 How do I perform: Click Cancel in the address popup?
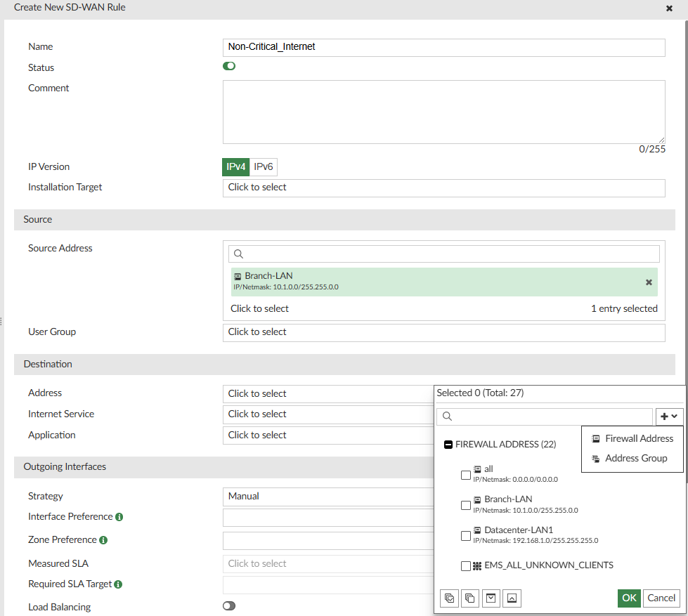pyautogui.click(x=661, y=598)
